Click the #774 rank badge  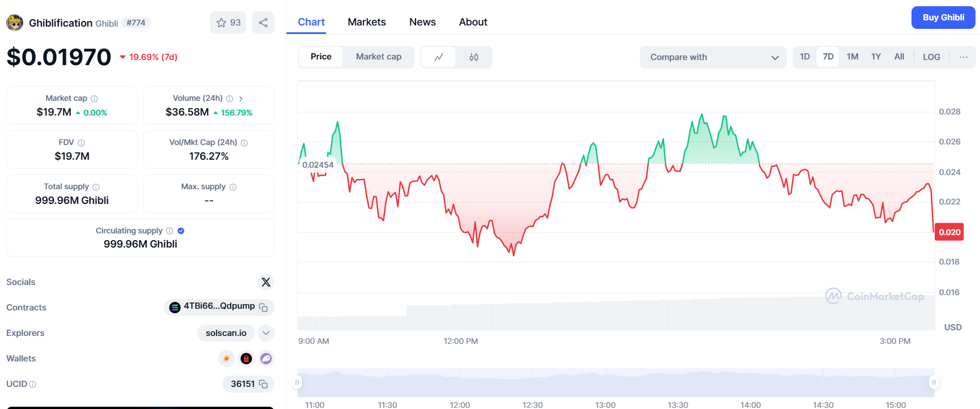[x=136, y=23]
